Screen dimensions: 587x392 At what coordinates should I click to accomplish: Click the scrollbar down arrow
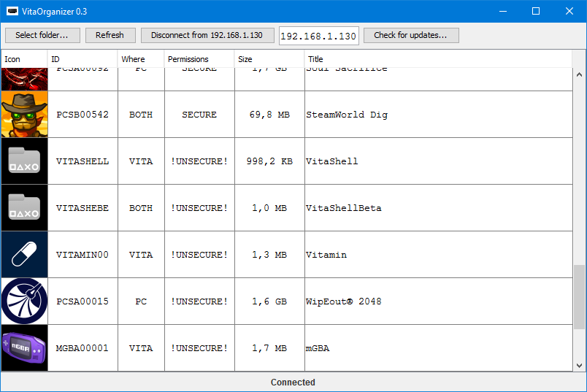pyautogui.click(x=579, y=366)
